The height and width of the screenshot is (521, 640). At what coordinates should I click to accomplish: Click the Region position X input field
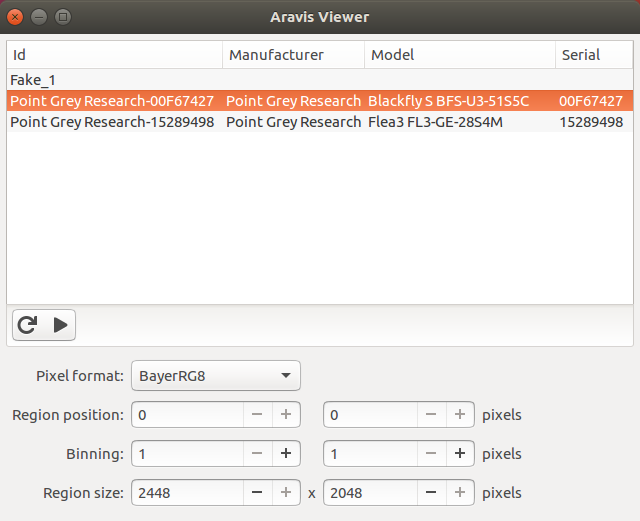click(x=188, y=415)
